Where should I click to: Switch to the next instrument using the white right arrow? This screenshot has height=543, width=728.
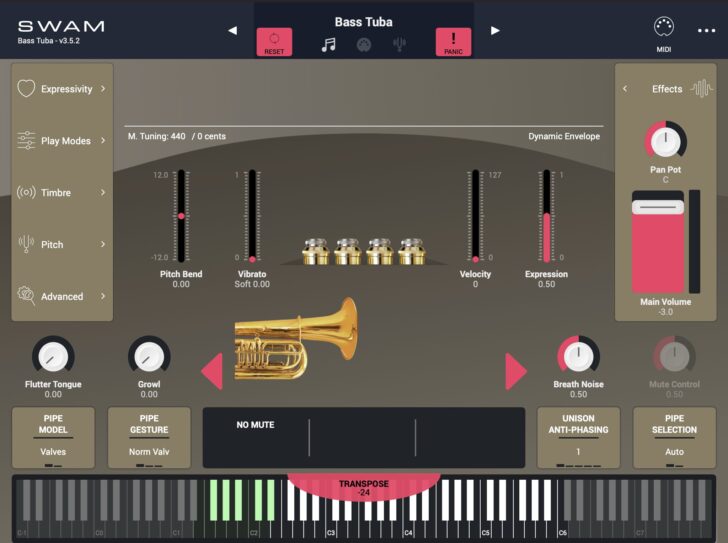pos(494,30)
